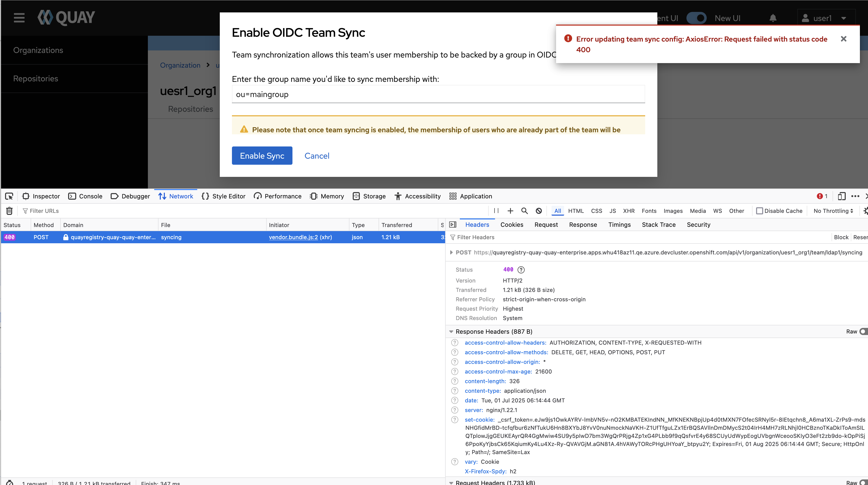
Task: Switch off the New UI toggle
Action: 697,18
